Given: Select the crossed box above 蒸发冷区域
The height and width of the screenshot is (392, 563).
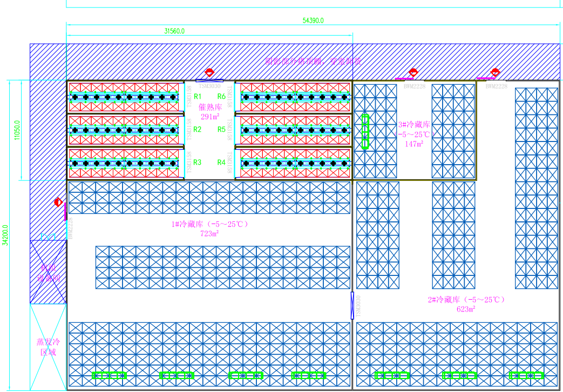Looking at the screenshot, I should click(48, 272).
